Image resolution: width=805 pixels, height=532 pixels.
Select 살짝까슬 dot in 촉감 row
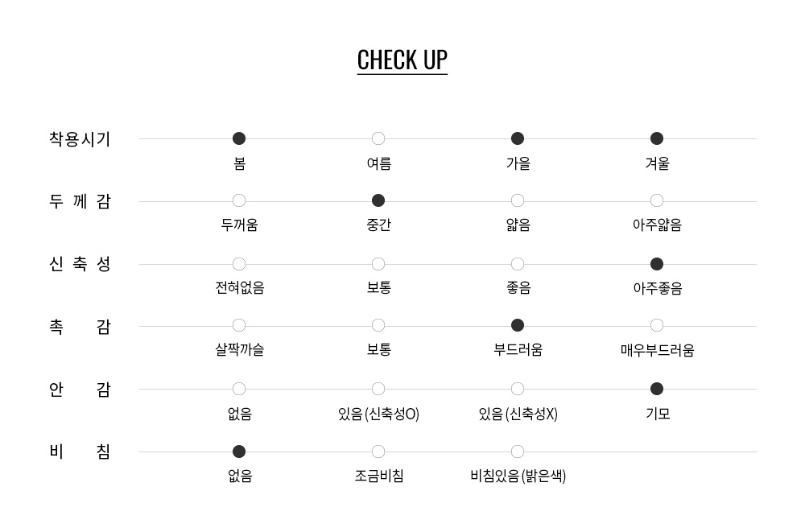(239, 325)
